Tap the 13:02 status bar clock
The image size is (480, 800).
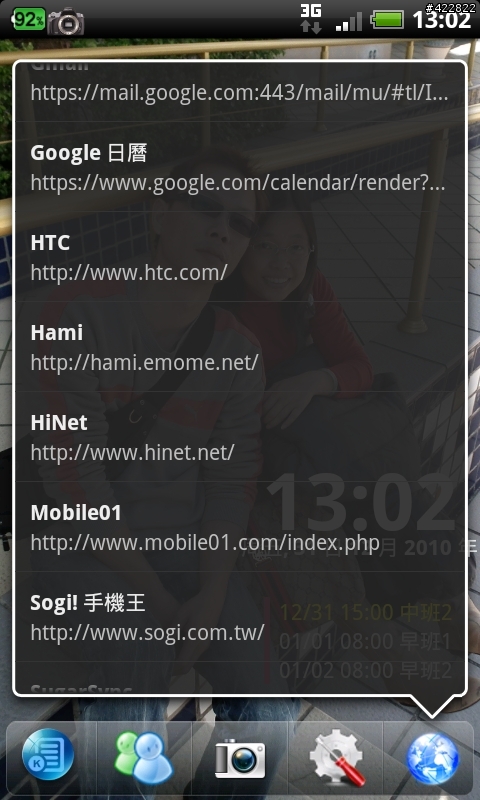441,20
